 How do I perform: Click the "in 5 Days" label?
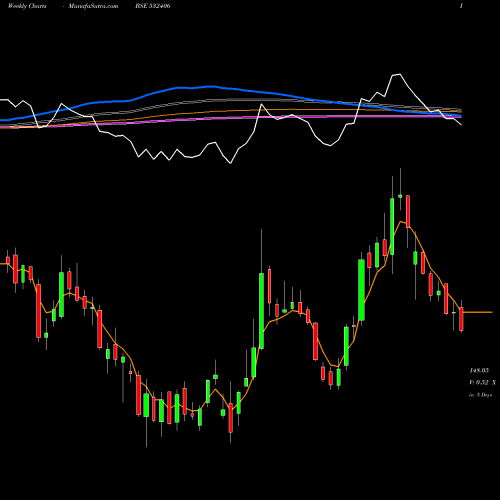tap(480, 395)
